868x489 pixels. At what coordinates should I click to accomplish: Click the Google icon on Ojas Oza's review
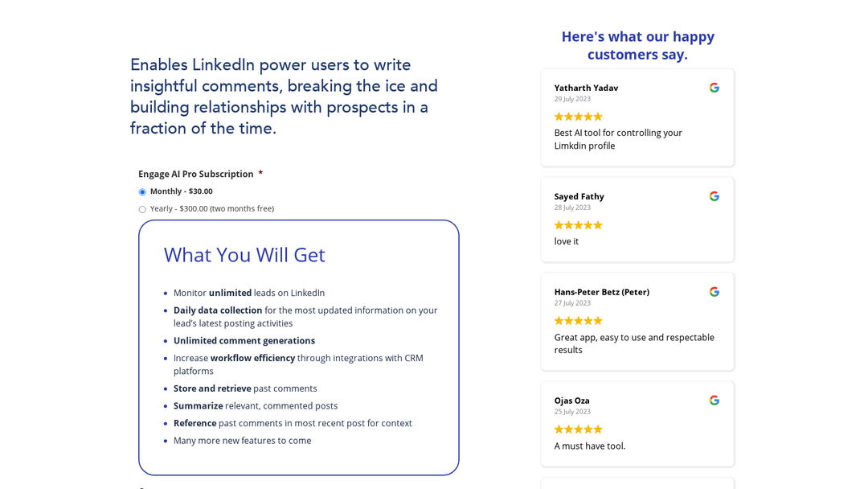[x=714, y=401]
